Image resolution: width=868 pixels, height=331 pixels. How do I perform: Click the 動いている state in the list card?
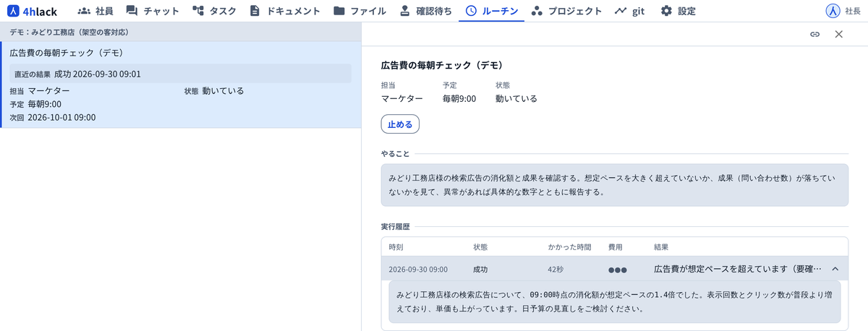[223, 91]
